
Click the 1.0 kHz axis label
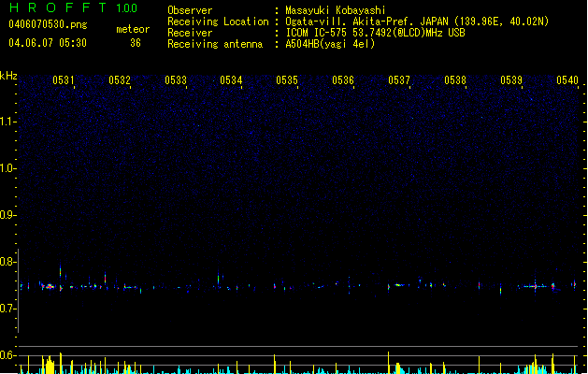coord(7,168)
